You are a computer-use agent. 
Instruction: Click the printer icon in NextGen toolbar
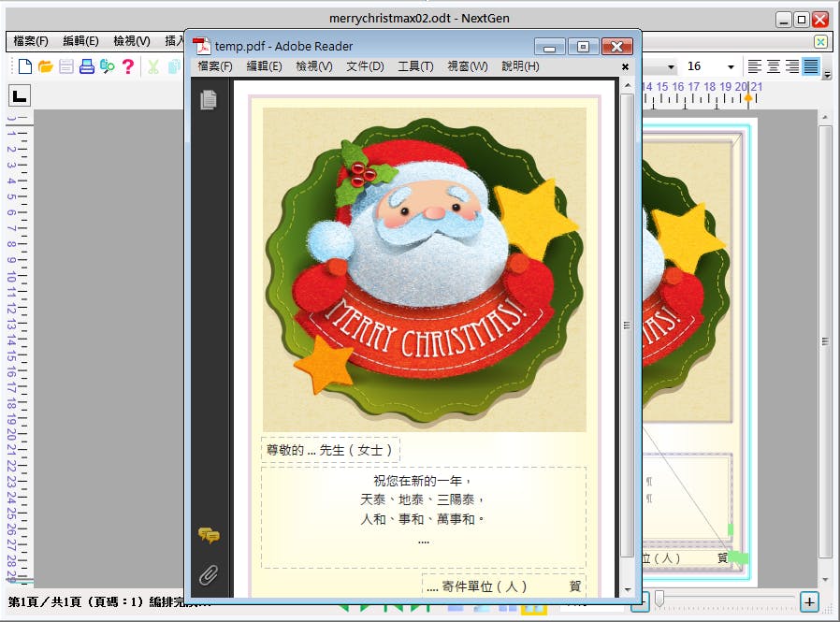pyautogui.click(x=87, y=66)
